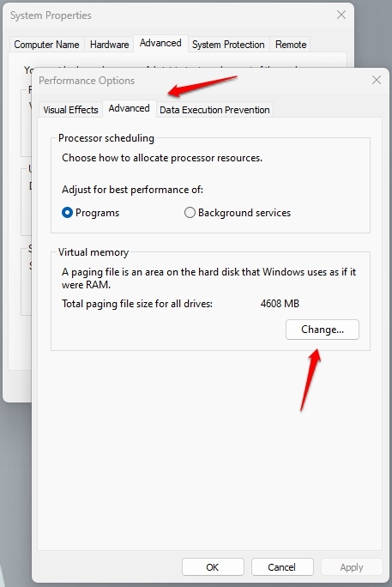The height and width of the screenshot is (587, 392).
Task: Select the Performance Options Advanced tab
Action: coord(129,109)
